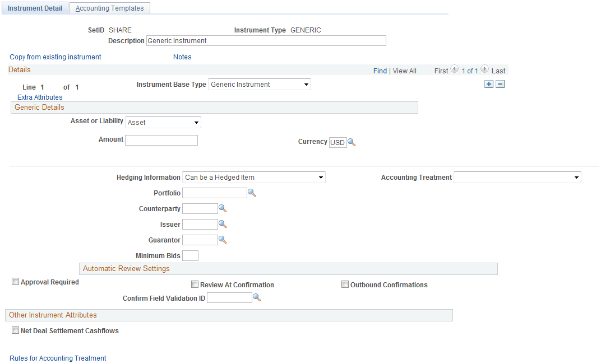Switch to the Accounting Templates tab
Viewport: 601px width, 364px height.
pyautogui.click(x=110, y=8)
